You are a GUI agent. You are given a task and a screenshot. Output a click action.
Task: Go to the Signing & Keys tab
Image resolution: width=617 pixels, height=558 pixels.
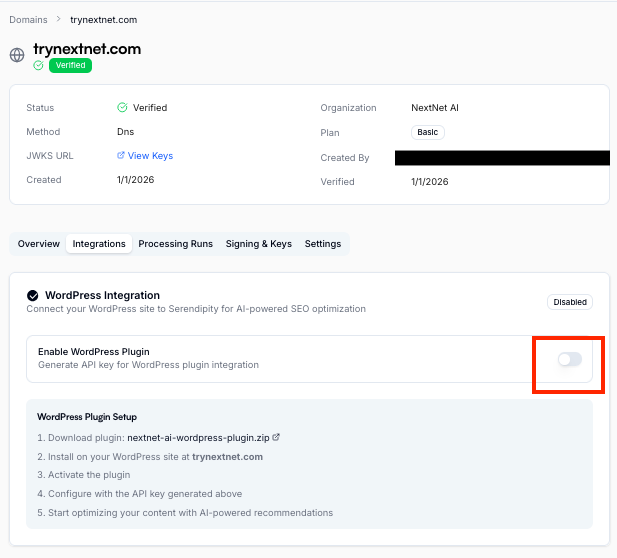pyautogui.click(x=259, y=244)
